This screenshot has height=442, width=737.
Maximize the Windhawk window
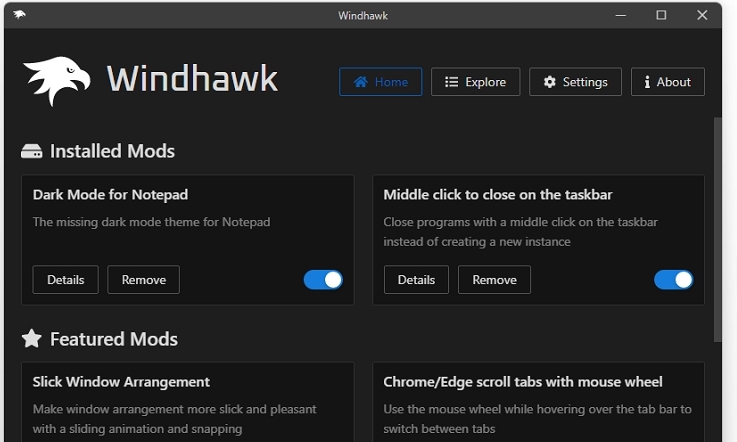pos(661,15)
